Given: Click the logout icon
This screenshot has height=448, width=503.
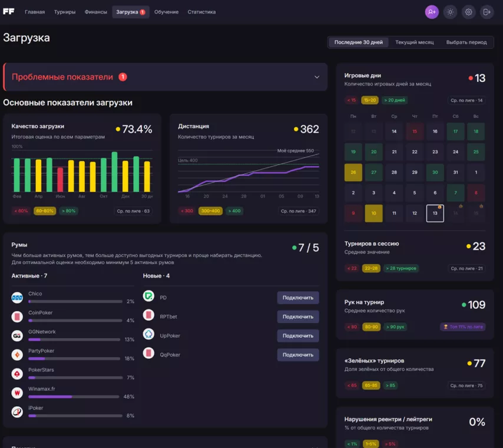Looking at the screenshot, I should click(x=487, y=12).
